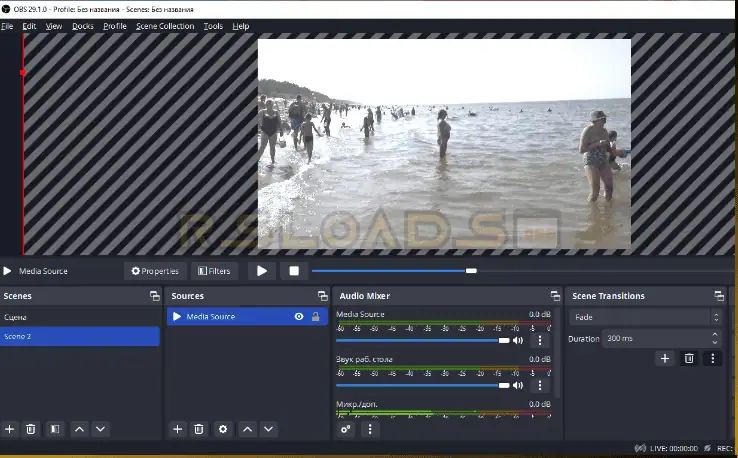The image size is (738, 458).
Task: Click the beach video preview
Action: pos(444,144)
